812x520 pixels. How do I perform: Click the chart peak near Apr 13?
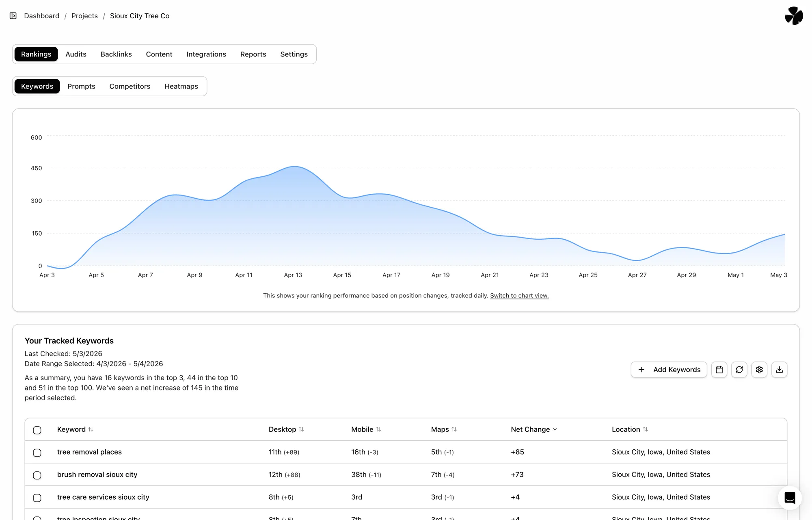pos(294,166)
